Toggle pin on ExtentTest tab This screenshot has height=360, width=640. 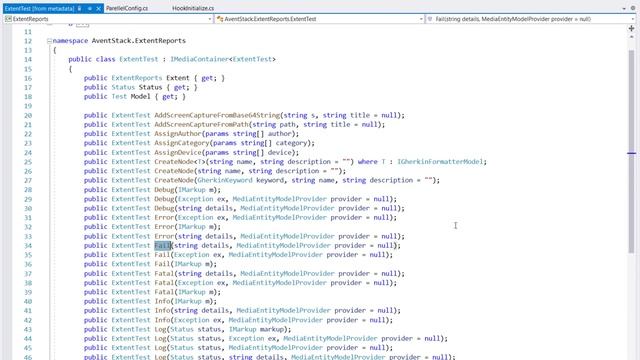[x=80, y=8]
